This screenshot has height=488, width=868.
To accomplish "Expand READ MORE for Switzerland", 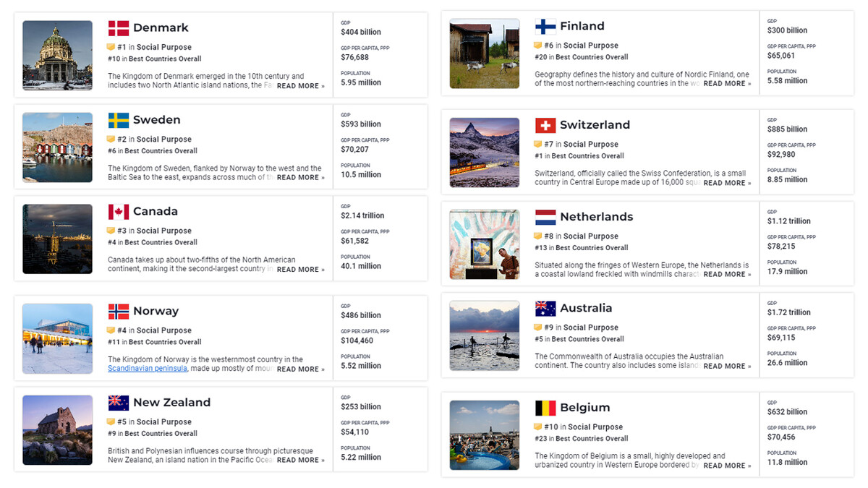I will point(727,183).
